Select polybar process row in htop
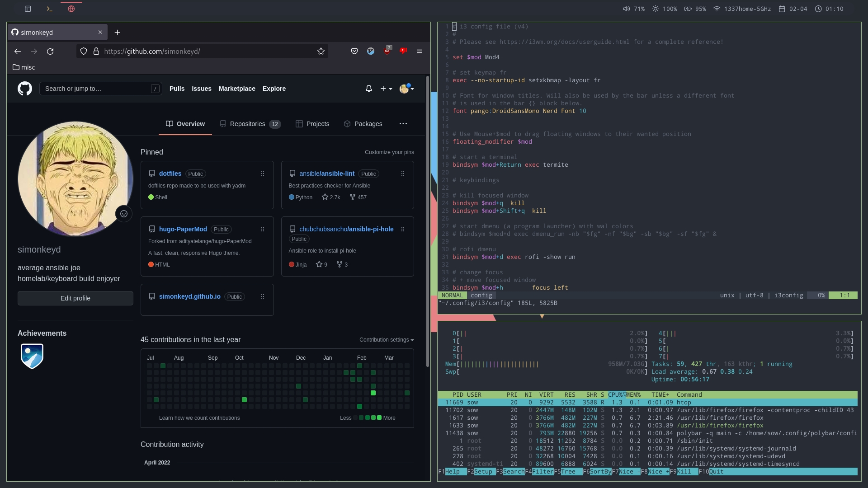 click(648, 433)
